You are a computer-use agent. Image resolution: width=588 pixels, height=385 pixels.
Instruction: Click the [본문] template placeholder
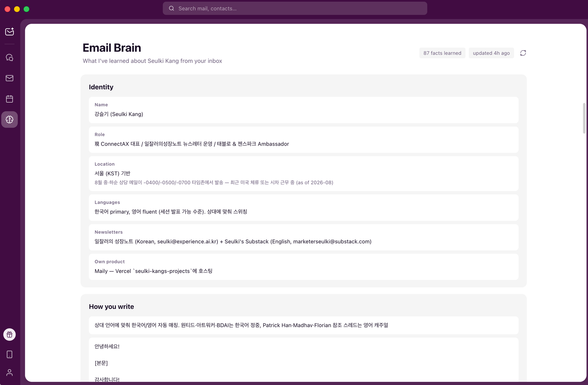tap(101, 363)
